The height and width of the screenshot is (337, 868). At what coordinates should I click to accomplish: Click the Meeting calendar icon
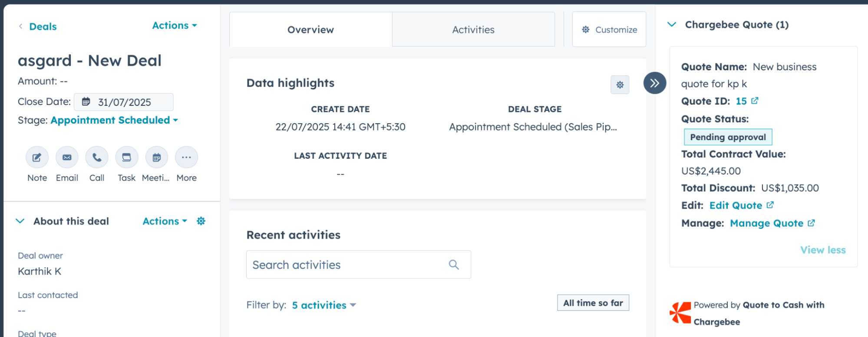point(156,157)
